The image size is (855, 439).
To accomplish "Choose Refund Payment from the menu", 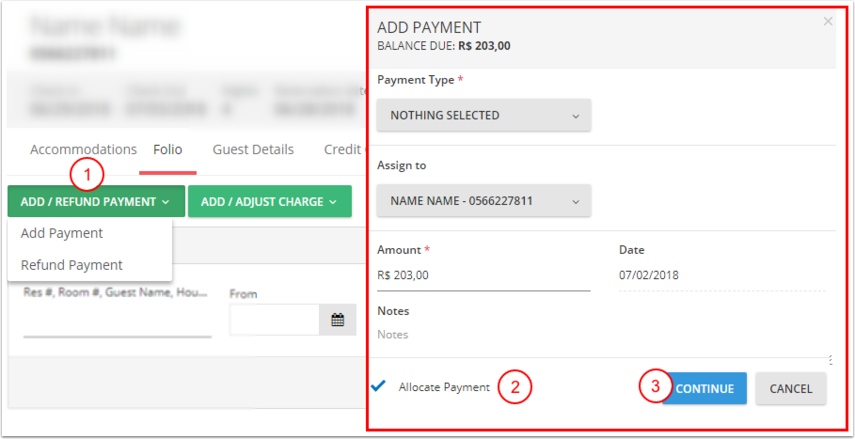I will [x=72, y=265].
